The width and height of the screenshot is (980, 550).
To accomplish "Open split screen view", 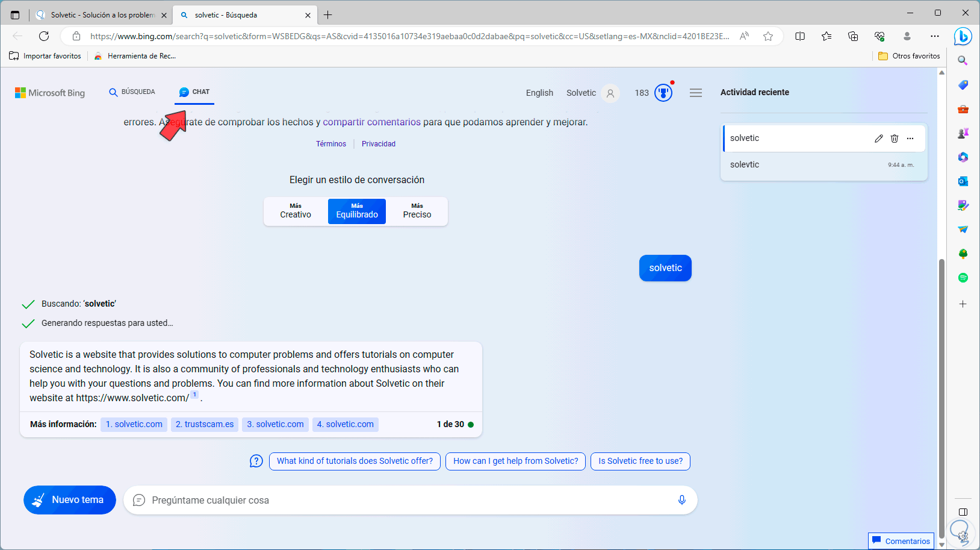I will tap(800, 36).
